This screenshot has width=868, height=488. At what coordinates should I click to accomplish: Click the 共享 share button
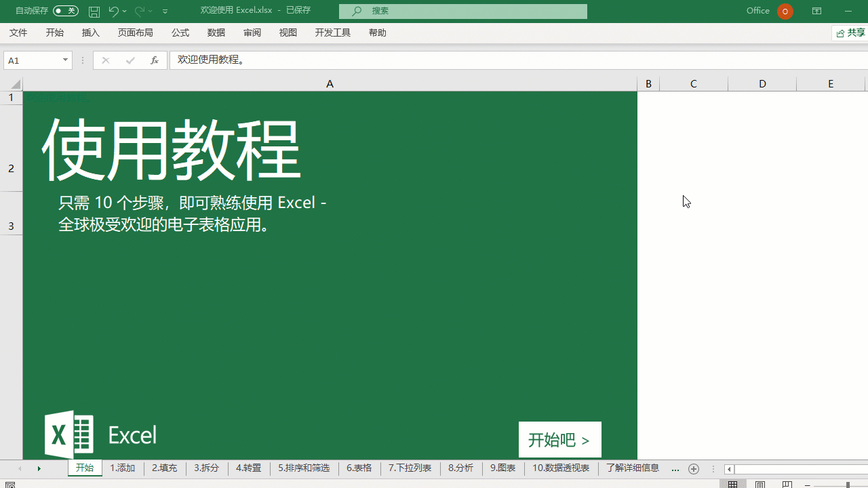click(850, 33)
